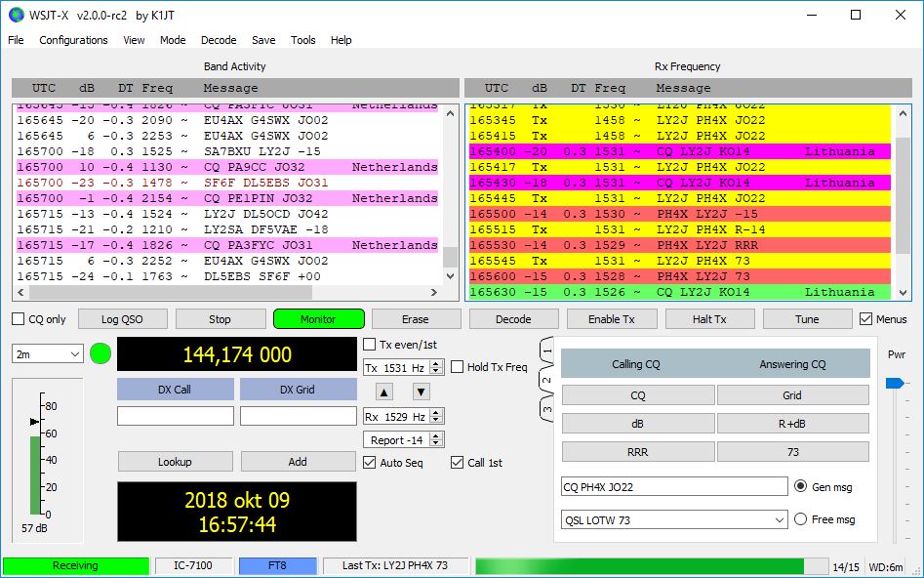Toggle Call 1st checkbox
The width and height of the screenshot is (924, 578).
point(458,463)
